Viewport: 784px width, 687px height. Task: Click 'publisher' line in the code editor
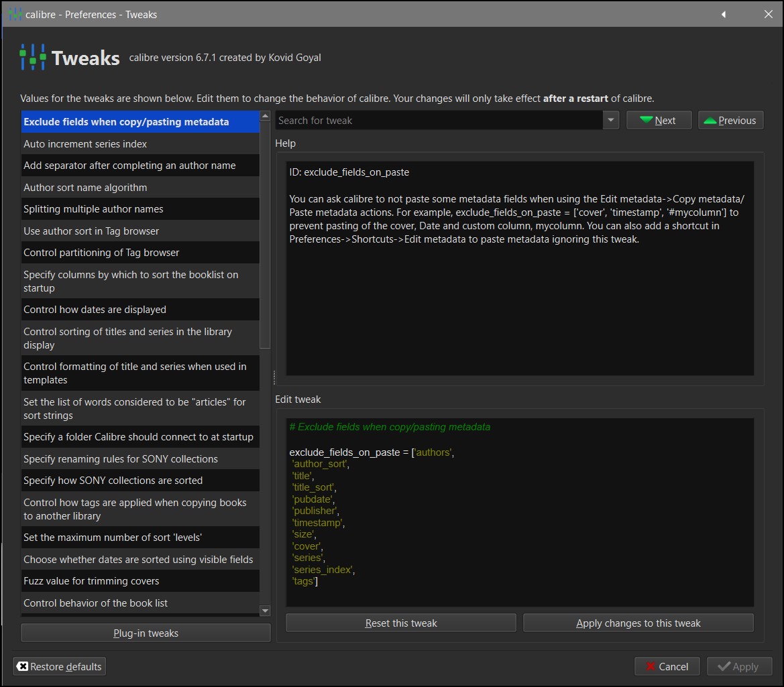(x=315, y=511)
